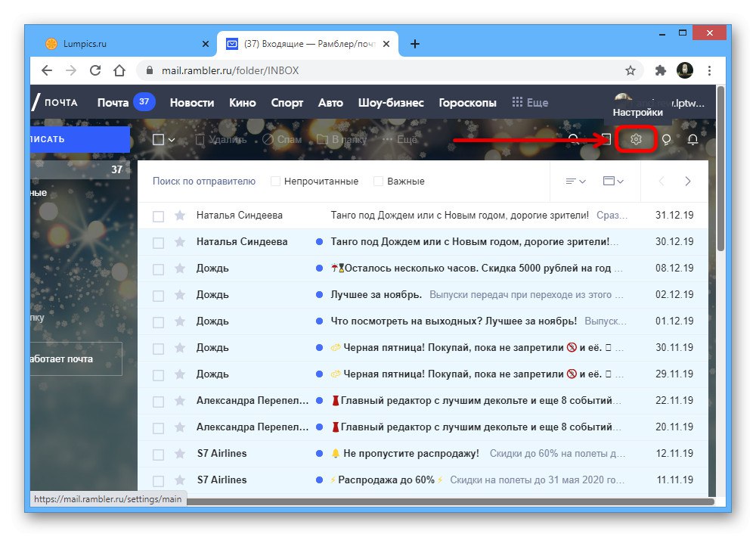Click the Поиск по отправителю search field
The width and height of the screenshot is (756, 537).
[204, 182]
